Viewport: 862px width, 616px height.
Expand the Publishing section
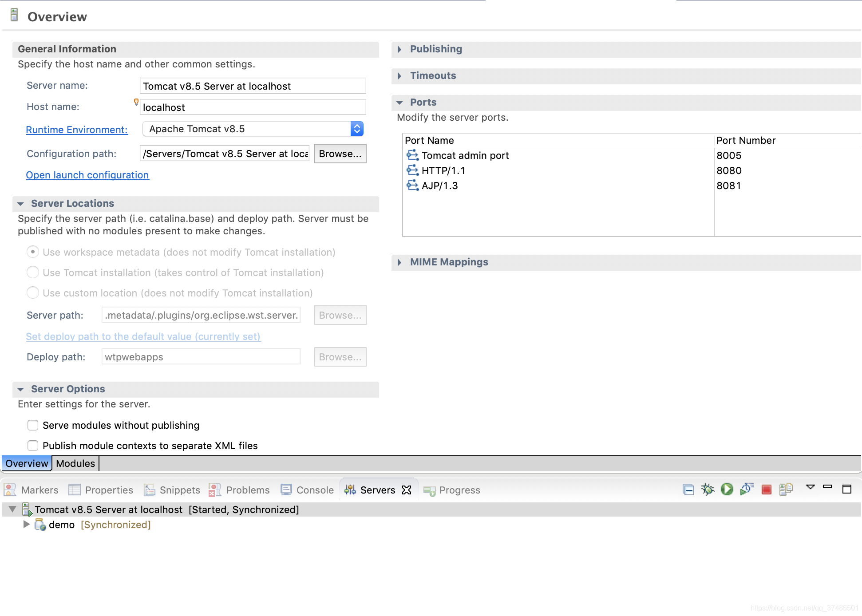[x=399, y=49]
